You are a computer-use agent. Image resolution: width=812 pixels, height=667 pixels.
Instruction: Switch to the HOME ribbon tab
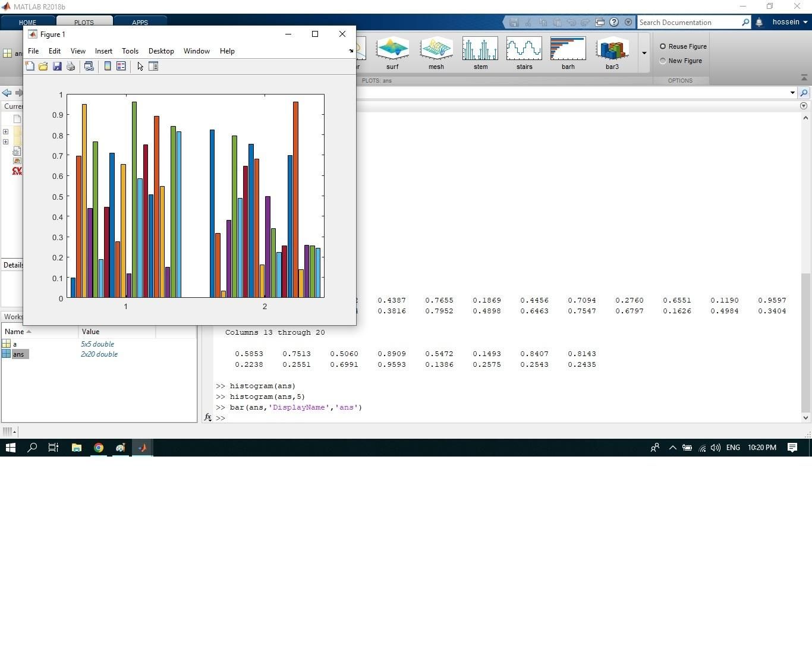(27, 23)
